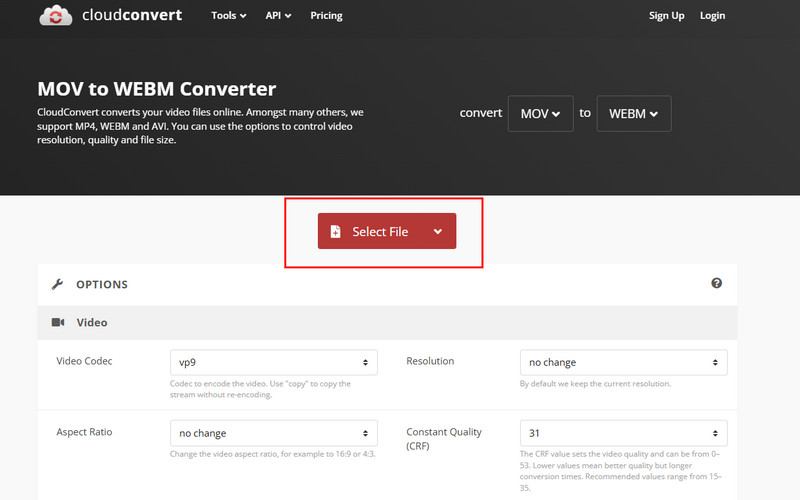The image size is (800, 500).
Task: Click the Resolution label
Action: (x=430, y=361)
